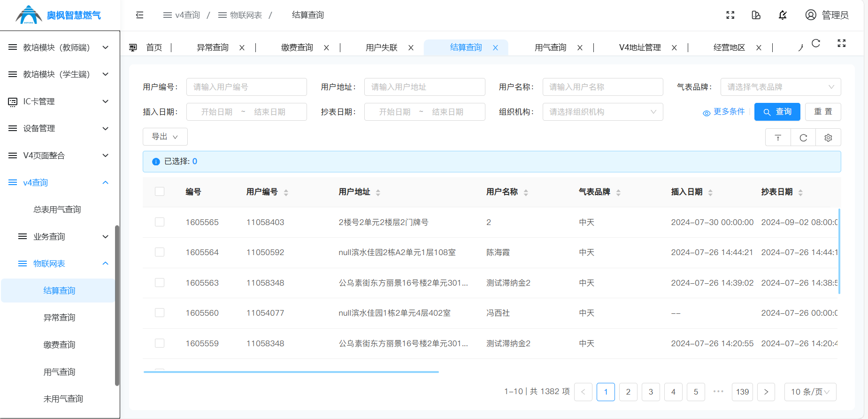
Task: Maximize tab content area icon
Action: coord(842,43)
